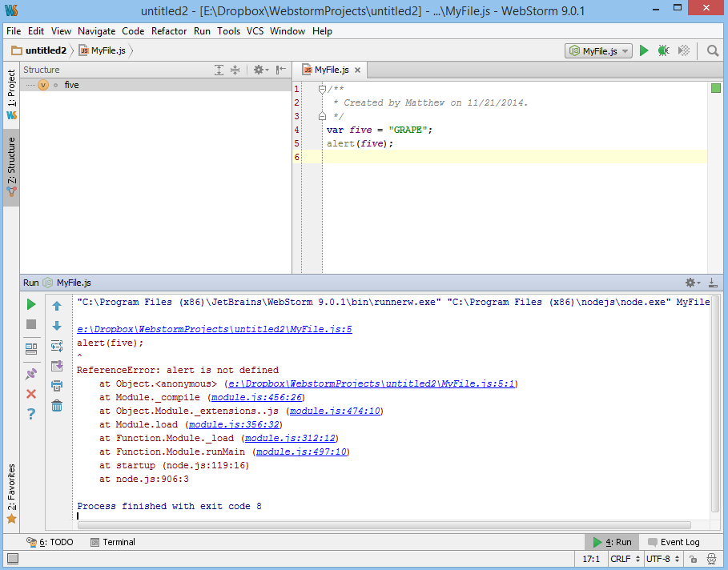
Task: Pin the Run tab
Action: pyautogui.click(x=31, y=374)
